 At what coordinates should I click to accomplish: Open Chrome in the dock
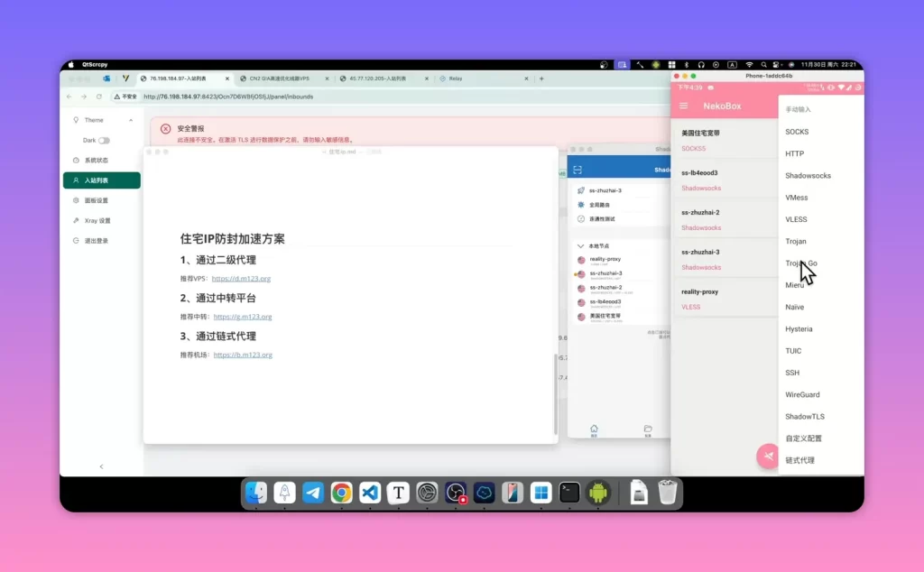341,493
